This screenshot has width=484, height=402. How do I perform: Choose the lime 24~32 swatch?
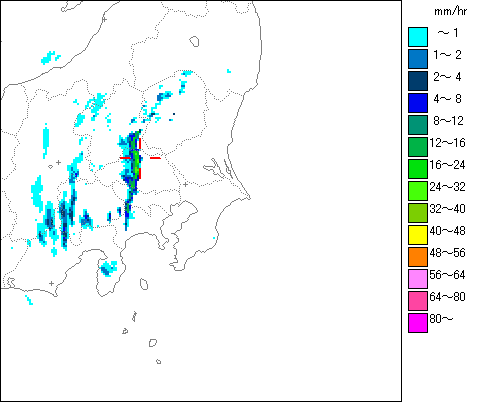pyautogui.click(x=418, y=191)
